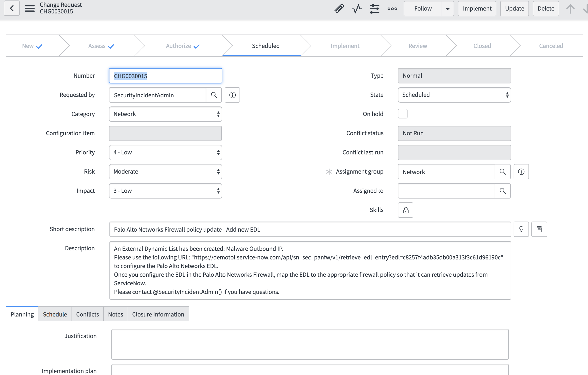Toggle the On hold checkbox
The image size is (588, 375).
coord(403,114)
